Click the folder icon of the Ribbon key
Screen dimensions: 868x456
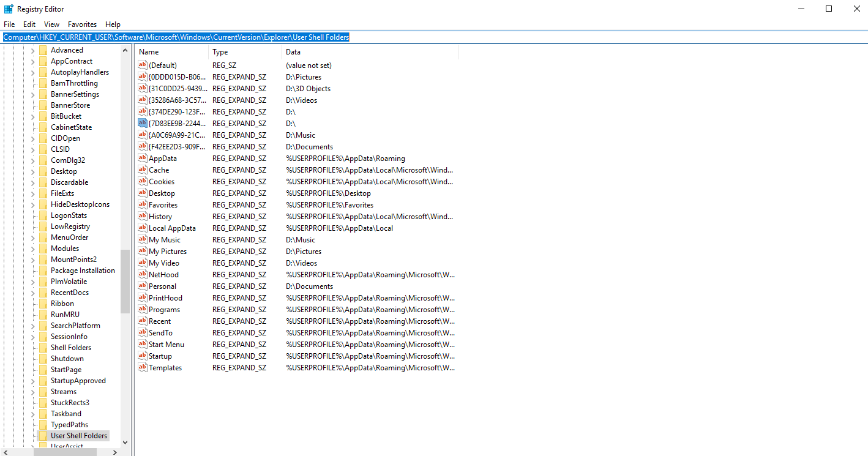tap(43, 304)
